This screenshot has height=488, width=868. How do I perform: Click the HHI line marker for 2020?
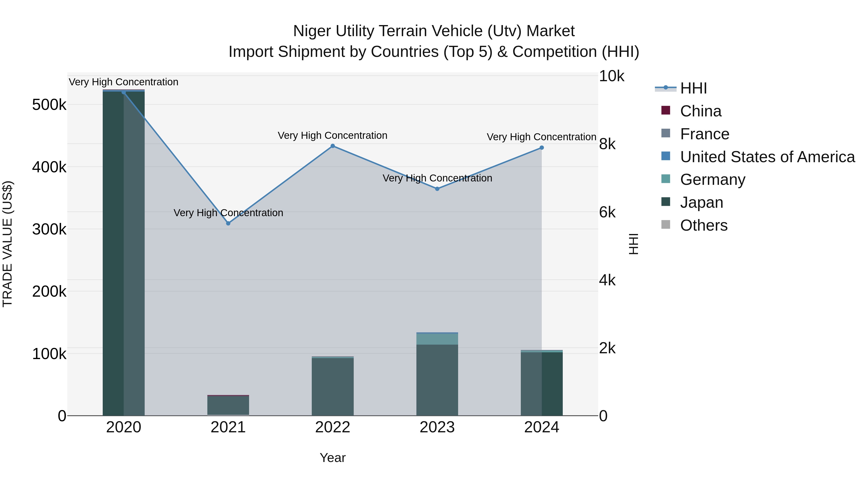pyautogui.click(x=124, y=93)
